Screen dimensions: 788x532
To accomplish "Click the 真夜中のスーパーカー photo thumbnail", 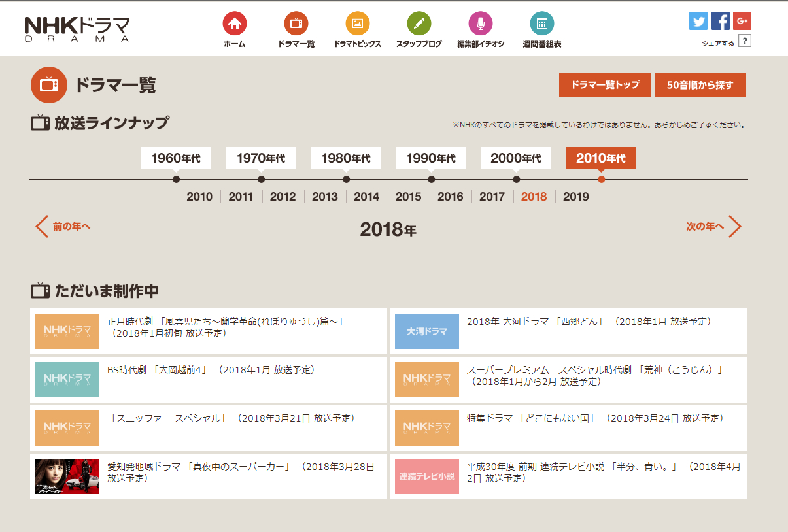I will (67, 476).
